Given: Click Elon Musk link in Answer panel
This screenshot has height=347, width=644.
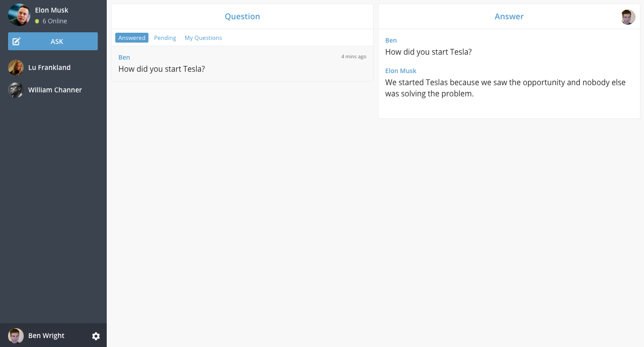Looking at the screenshot, I should [x=401, y=71].
